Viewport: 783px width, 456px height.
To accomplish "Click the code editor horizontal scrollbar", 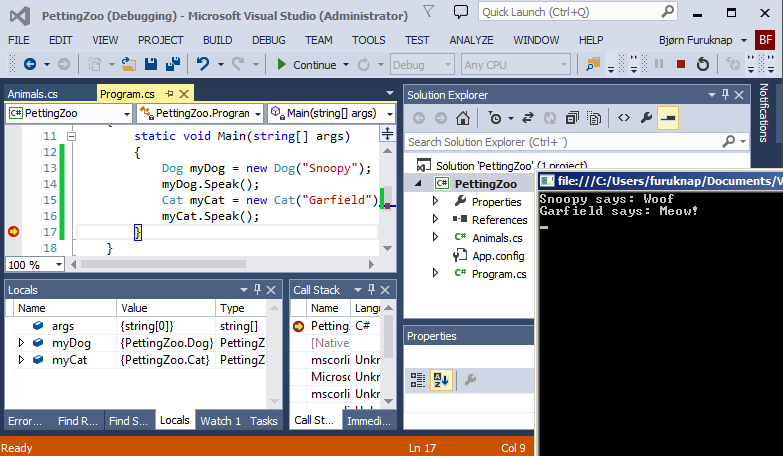I will click(x=163, y=264).
